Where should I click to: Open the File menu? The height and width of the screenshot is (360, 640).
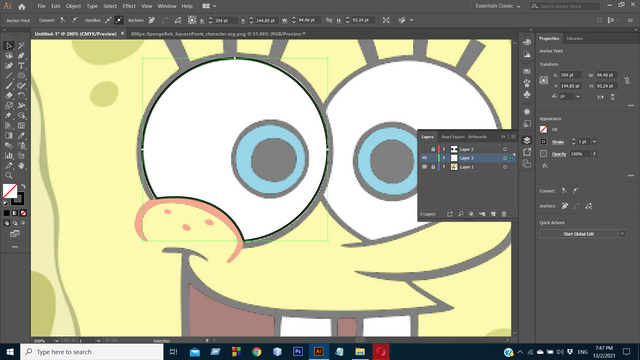click(x=42, y=6)
